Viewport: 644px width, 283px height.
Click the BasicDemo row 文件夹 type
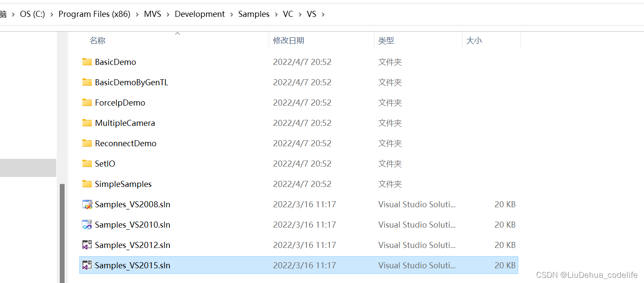[x=390, y=62]
